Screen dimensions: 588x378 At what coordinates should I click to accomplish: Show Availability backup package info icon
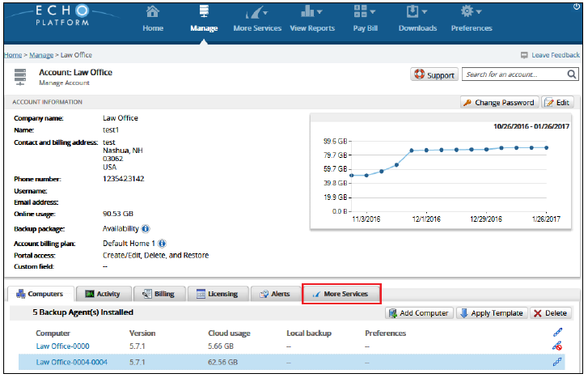[x=146, y=229]
